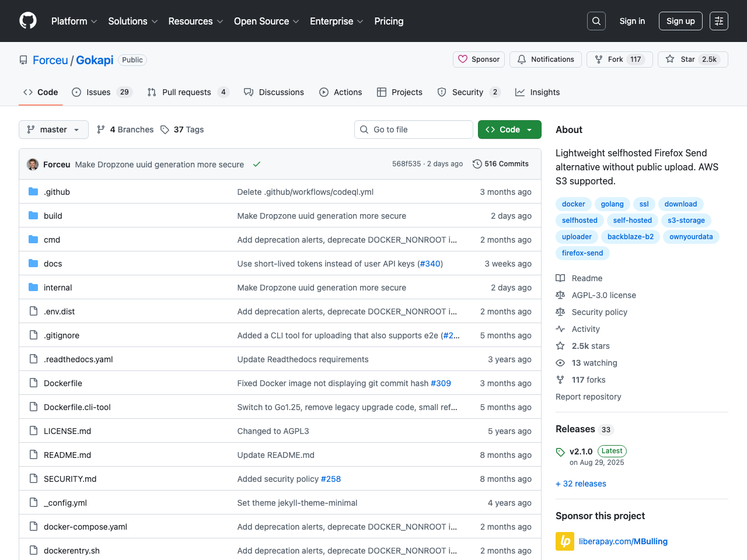747x560 pixels.
Task: Open the Resources navigation dropdown
Action: (195, 21)
